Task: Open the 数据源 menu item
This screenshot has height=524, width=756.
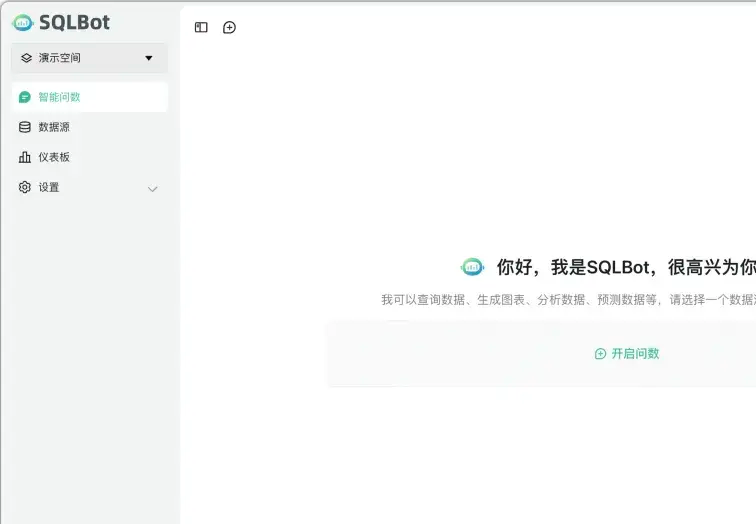Action: (x=89, y=127)
